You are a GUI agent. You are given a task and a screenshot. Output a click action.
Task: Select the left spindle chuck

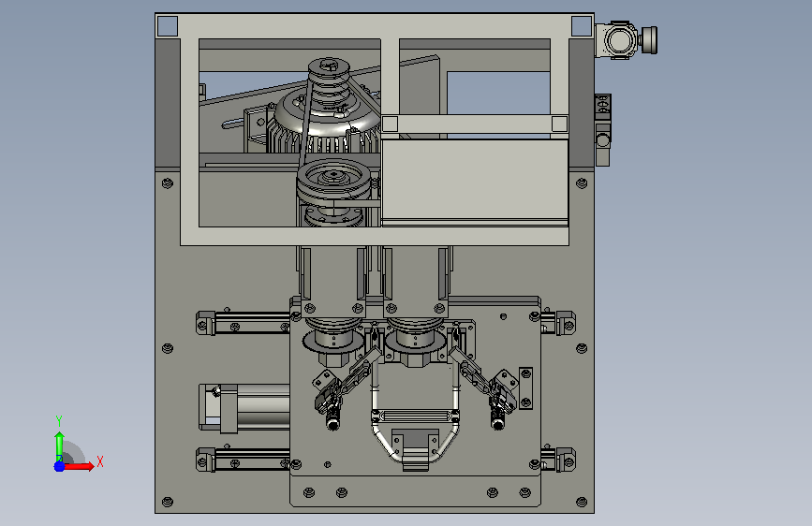point(333,342)
